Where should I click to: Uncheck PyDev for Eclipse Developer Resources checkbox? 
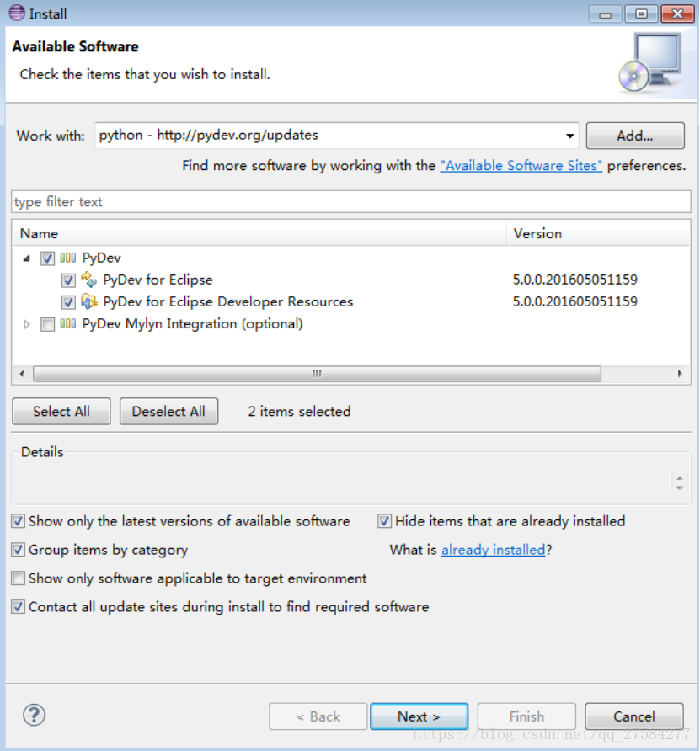point(68,302)
